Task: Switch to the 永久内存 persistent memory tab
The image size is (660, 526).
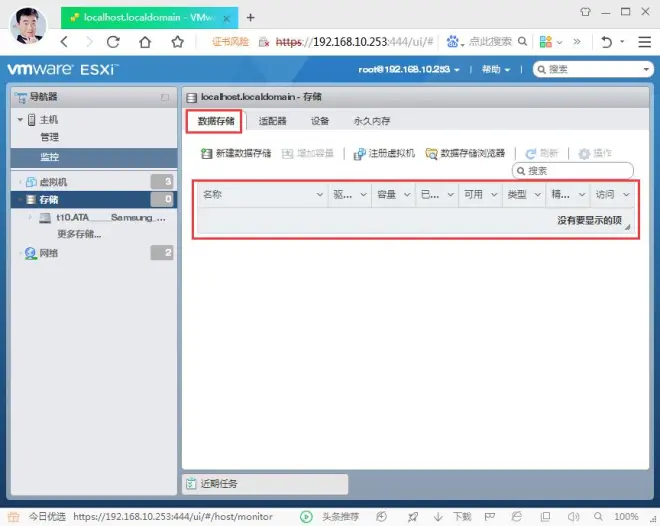Action: point(371,121)
